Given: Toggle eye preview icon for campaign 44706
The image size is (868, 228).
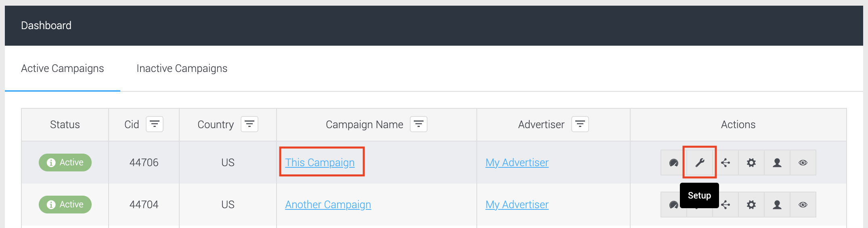Looking at the screenshot, I should tap(803, 163).
